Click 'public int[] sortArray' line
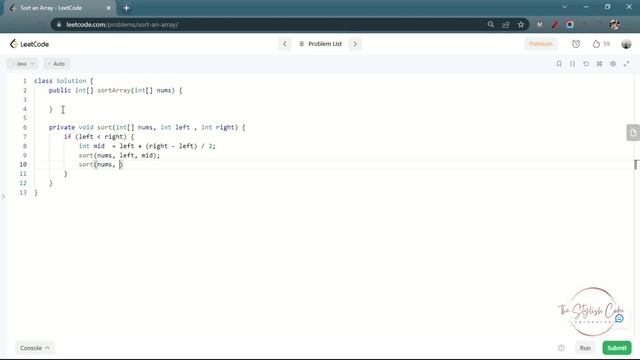This screenshot has width=640, height=360. [x=116, y=90]
